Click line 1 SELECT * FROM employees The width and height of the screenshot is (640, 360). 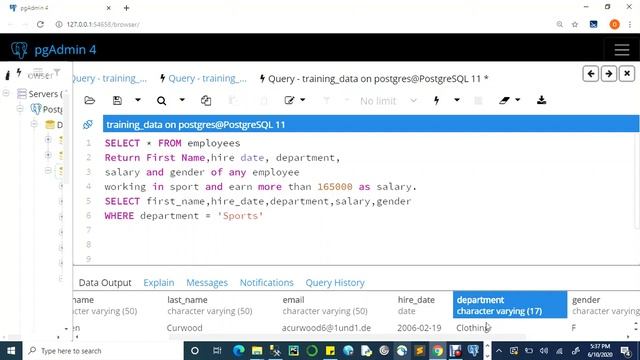click(x=172, y=143)
